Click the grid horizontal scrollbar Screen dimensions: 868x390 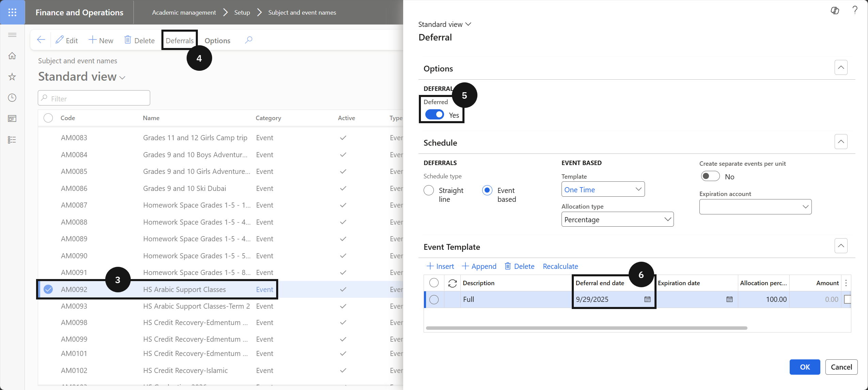pyautogui.click(x=586, y=328)
